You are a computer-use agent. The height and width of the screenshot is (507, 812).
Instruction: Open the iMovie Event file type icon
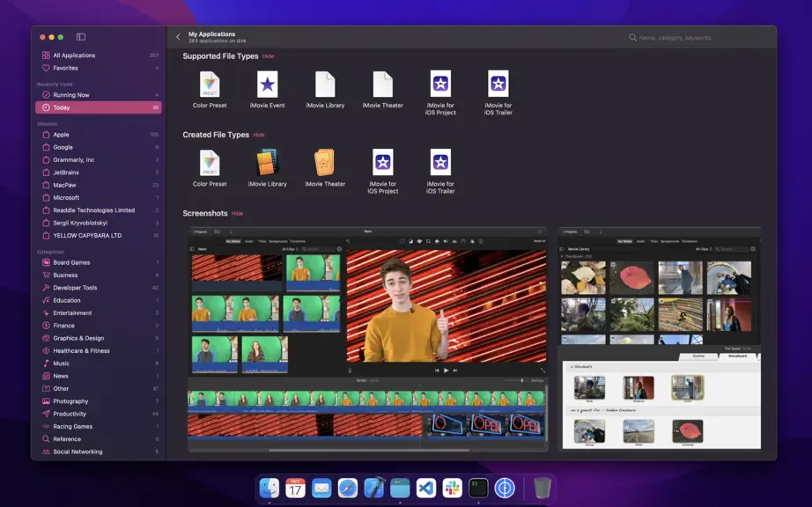(267, 84)
